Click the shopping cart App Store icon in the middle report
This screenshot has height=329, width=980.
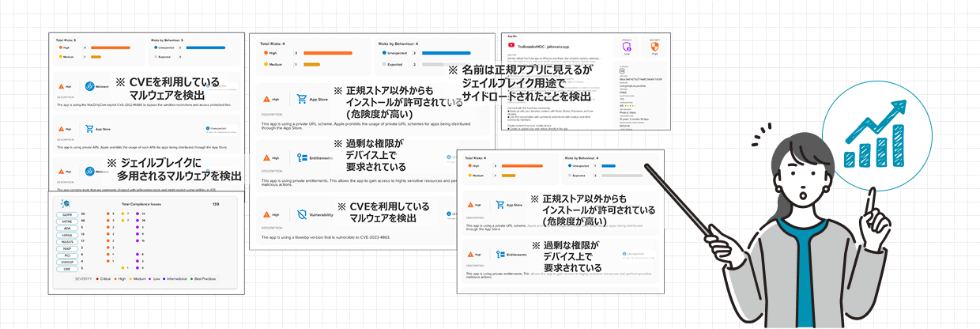[x=301, y=100]
